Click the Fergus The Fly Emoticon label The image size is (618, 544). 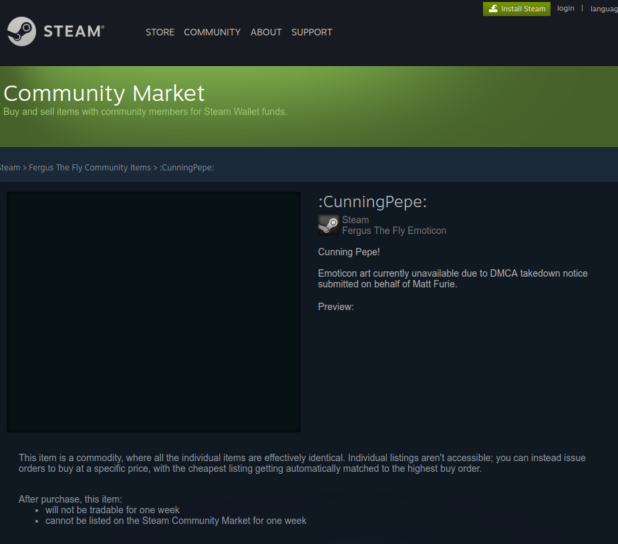click(394, 231)
